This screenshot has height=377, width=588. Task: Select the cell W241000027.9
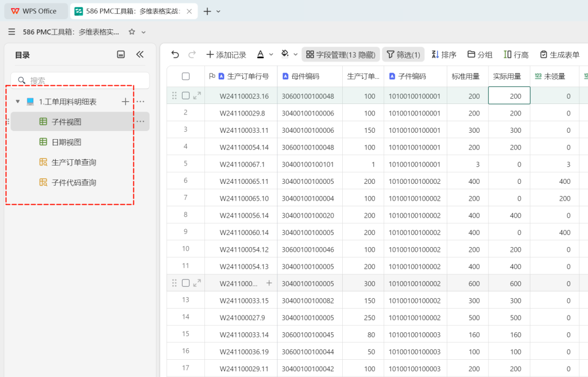coord(241,317)
